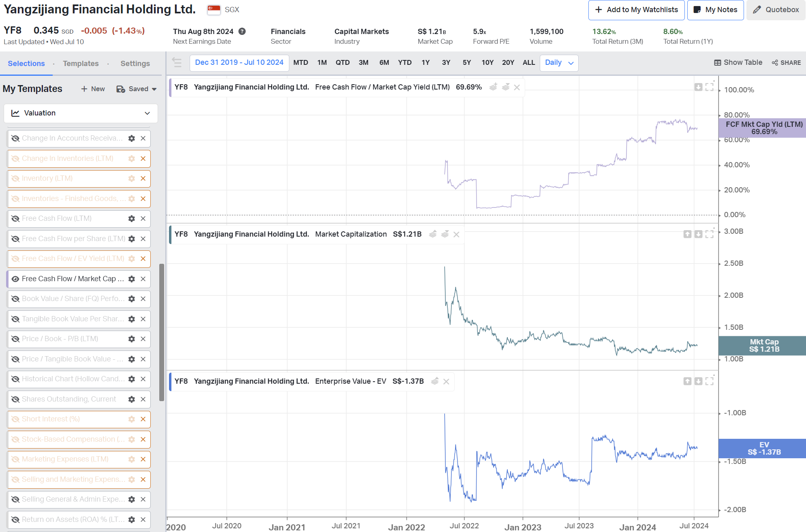Click layers icon on Enterprise Value legend

point(435,381)
